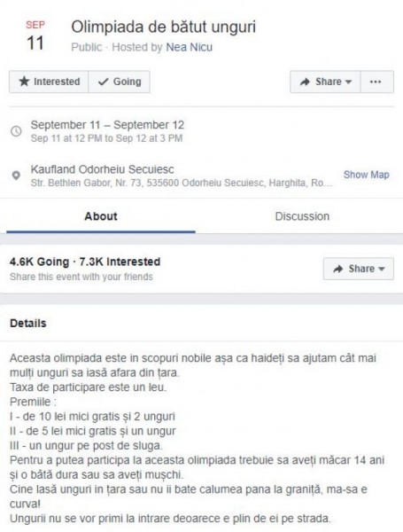Image resolution: width=403 pixels, height=532 pixels.
Task: Open the top Share dropdown
Action: coord(325,82)
